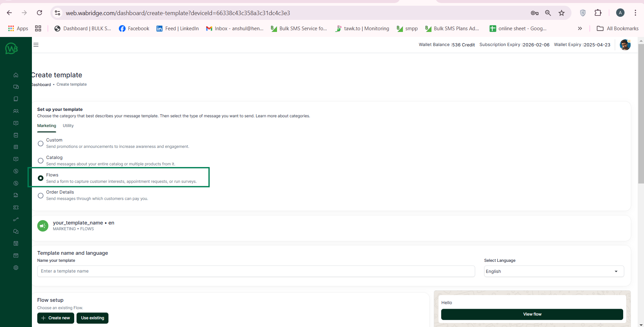This screenshot has height=327, width=644.
Task: Click the zoom magnifier icon in address bar
Action: pos(548,13)
